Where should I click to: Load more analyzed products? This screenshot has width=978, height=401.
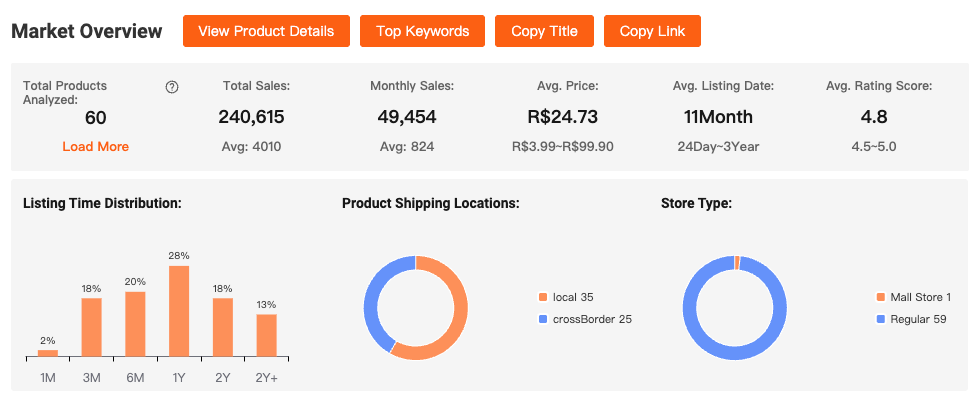coord(95,146)
